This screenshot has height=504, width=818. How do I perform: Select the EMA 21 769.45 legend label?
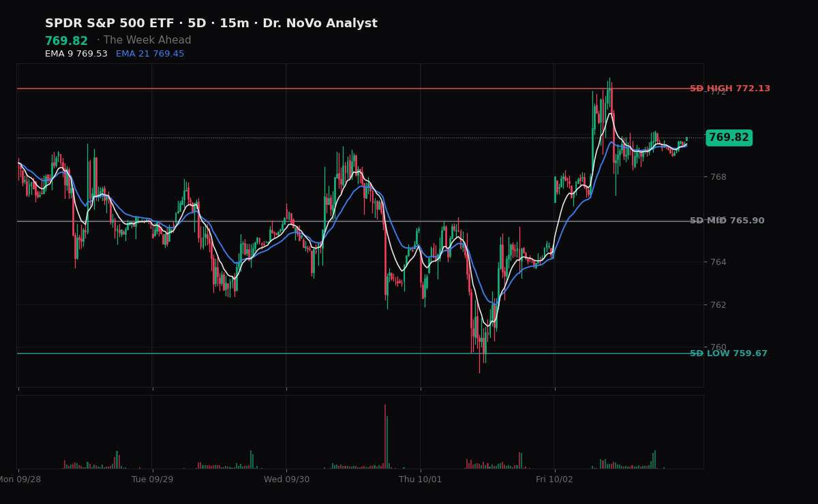tap(150, 54)
